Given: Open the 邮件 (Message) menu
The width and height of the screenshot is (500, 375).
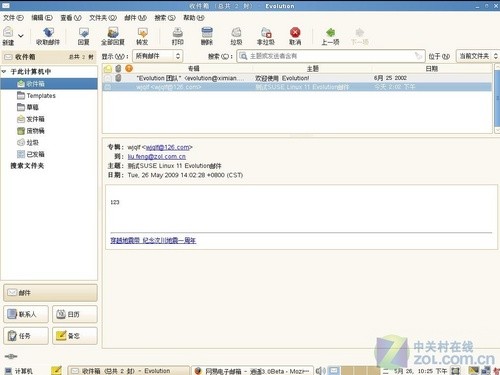Looking at the screenshot, I should coord(135,18).
